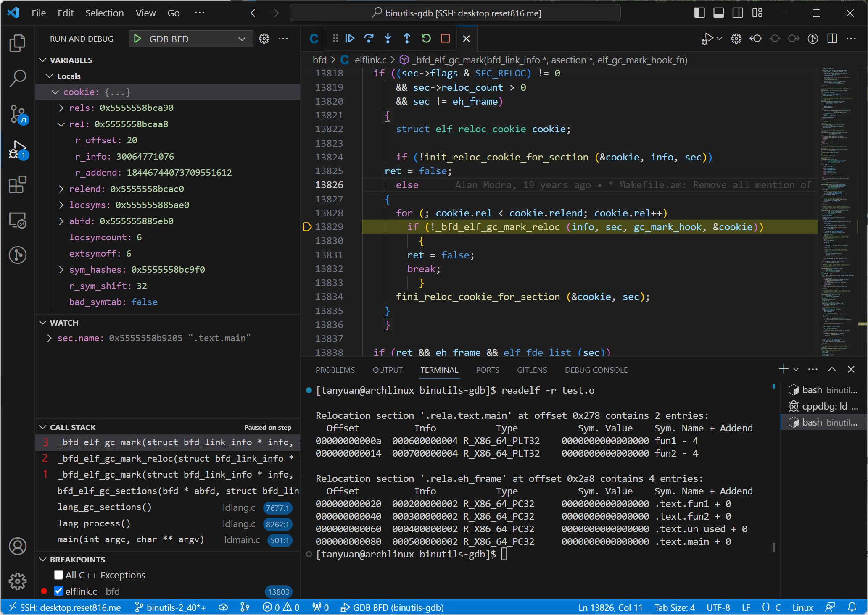Select cppdbg terminal in terminal list
This screenshot has width=868, height=615.
[x=823, y=406]
